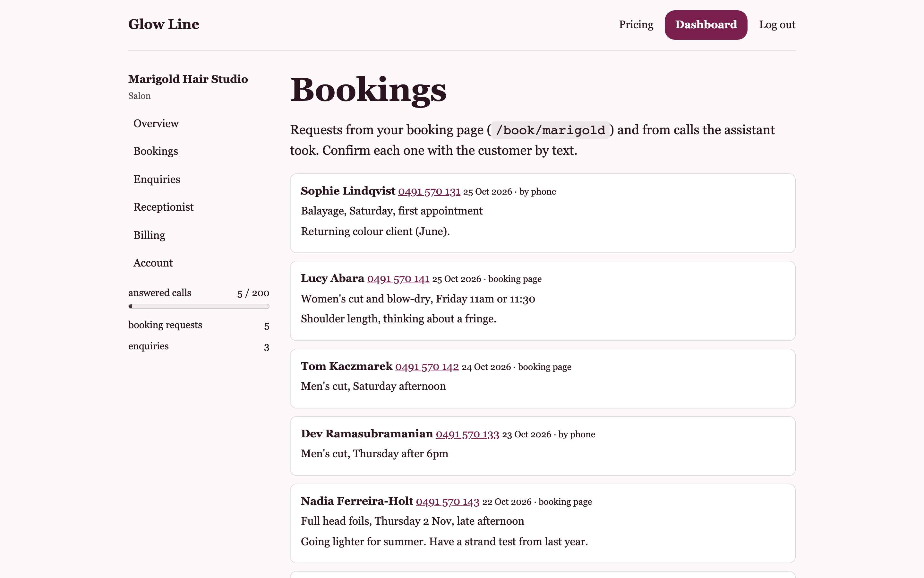This screenshot has height=578, width=924.
Task: Click 'Returning colour client (June).' note
Action: point(375,232)
